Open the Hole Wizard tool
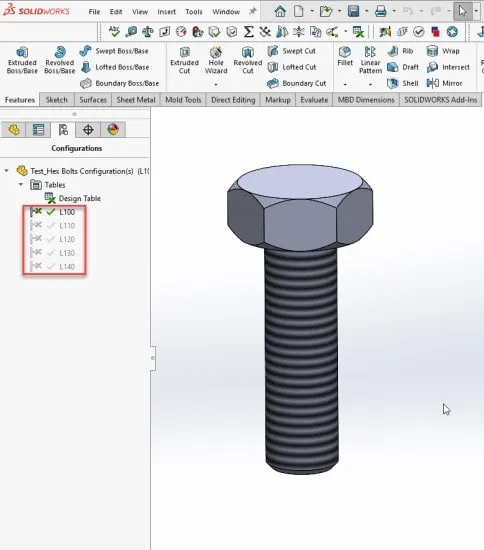 pyautogui.click(x=216, y=60)
